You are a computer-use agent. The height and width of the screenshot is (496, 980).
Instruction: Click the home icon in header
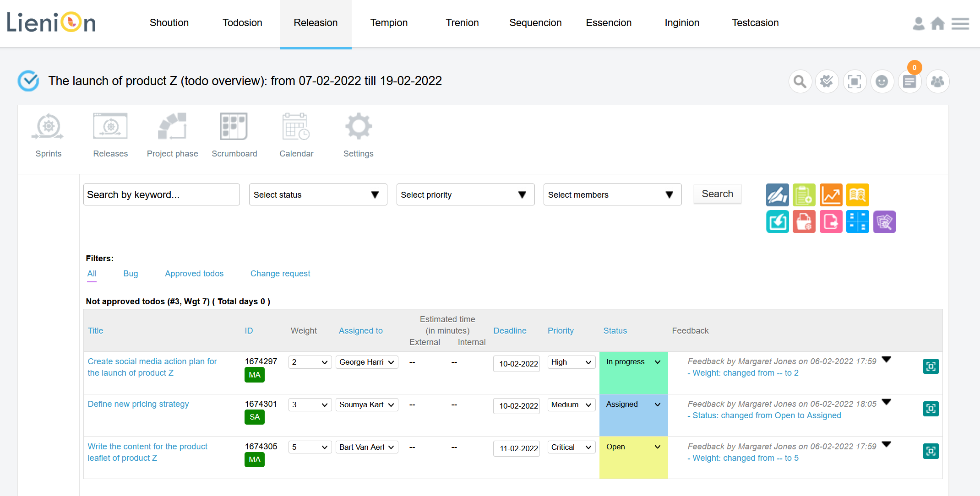coord(937,23)
